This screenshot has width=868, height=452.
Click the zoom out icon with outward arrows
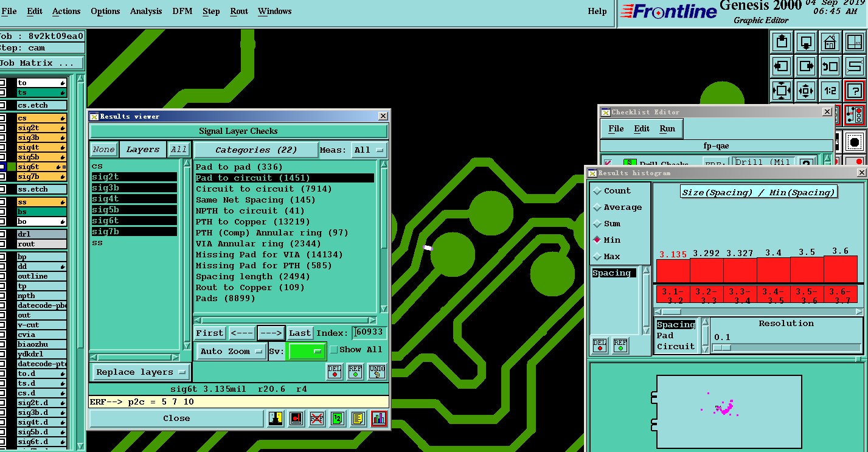[806, 91]
